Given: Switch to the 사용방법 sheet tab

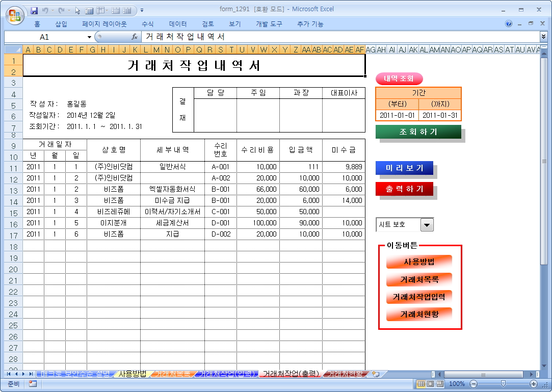Looking at the screenshot, I should click(x=132, y=374).
